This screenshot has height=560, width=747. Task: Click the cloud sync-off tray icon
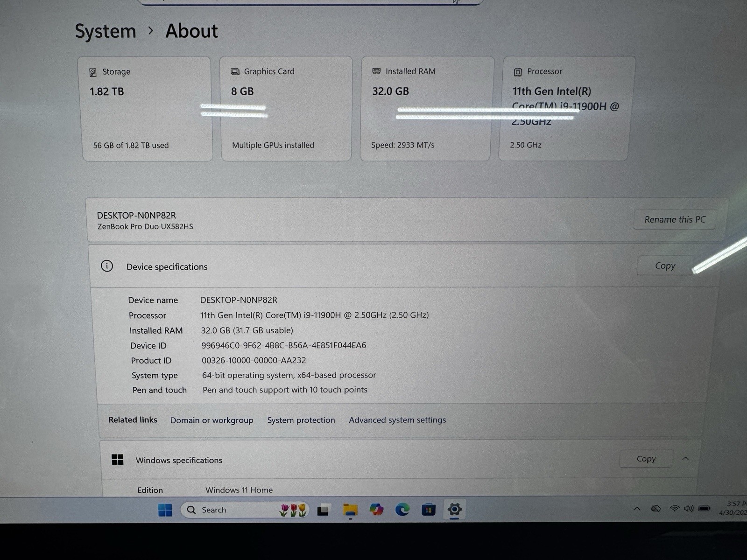pos(656,509)
